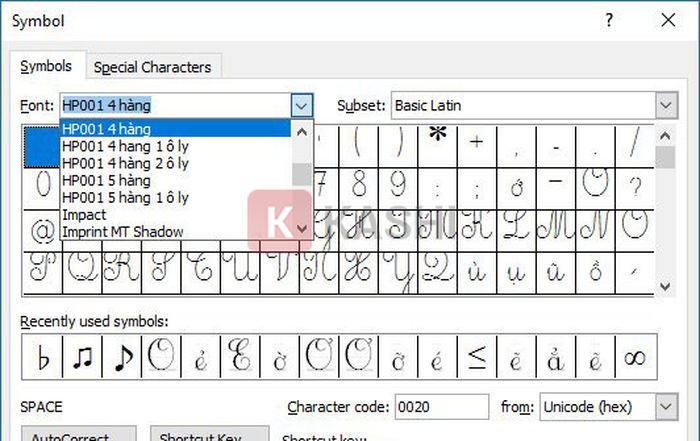The width and height of the screenshot is (700, 441).
Task: Select the ụ character in the grid
Action: tap(516, 273)
